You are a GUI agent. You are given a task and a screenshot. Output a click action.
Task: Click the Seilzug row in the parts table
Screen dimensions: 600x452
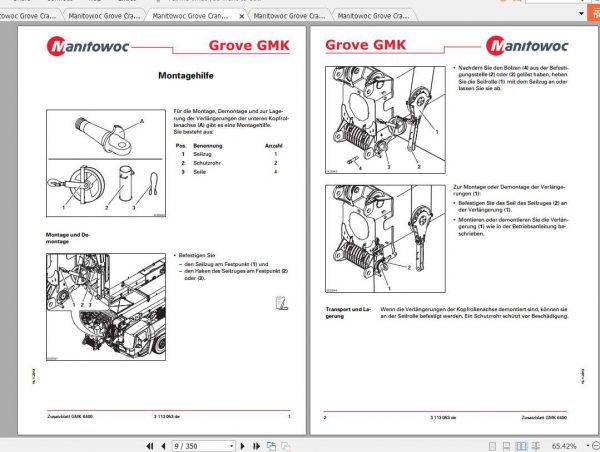point(229,154)
